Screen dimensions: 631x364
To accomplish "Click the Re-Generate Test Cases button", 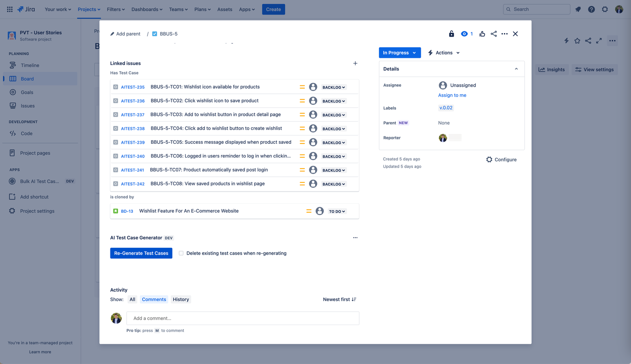I will [x=141, y=253].
